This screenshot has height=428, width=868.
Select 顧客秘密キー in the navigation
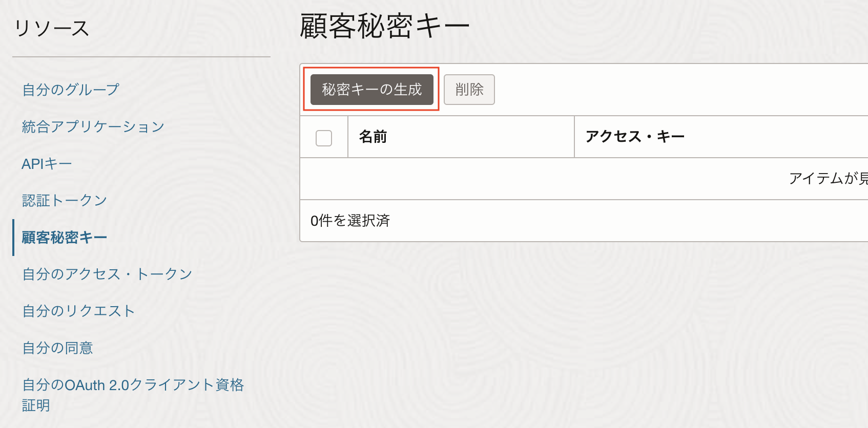pos(64,237)
